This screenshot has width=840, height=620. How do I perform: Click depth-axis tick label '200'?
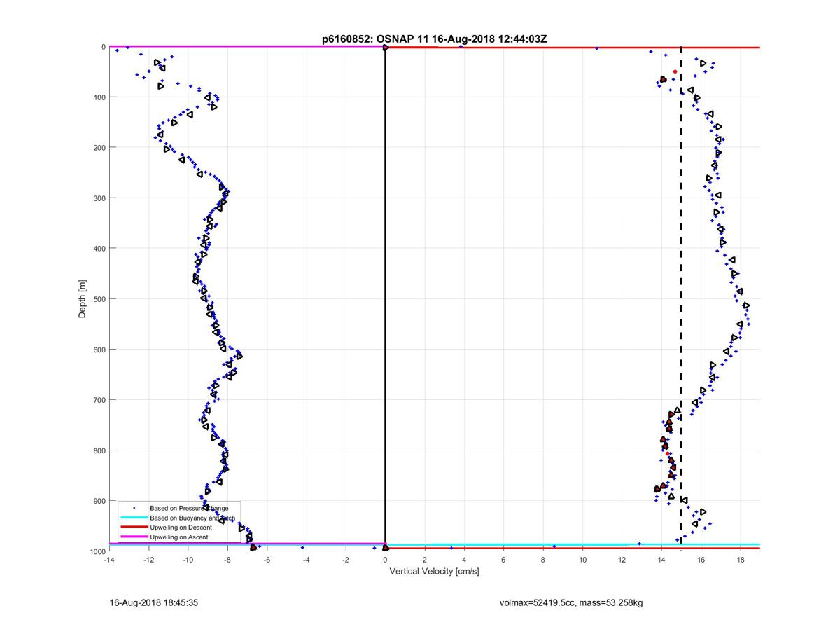[x=99, y=147]
